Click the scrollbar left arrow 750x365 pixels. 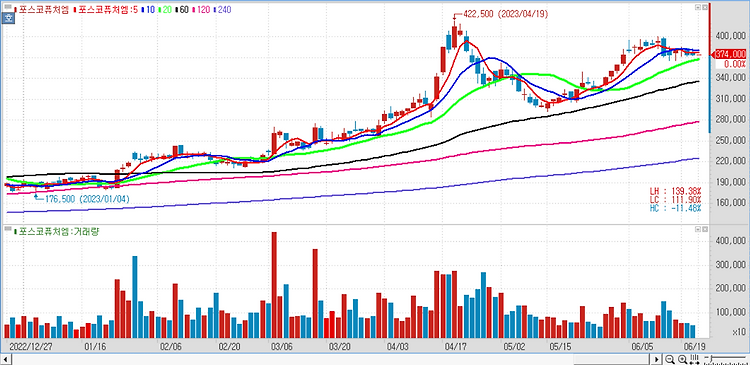5,359
